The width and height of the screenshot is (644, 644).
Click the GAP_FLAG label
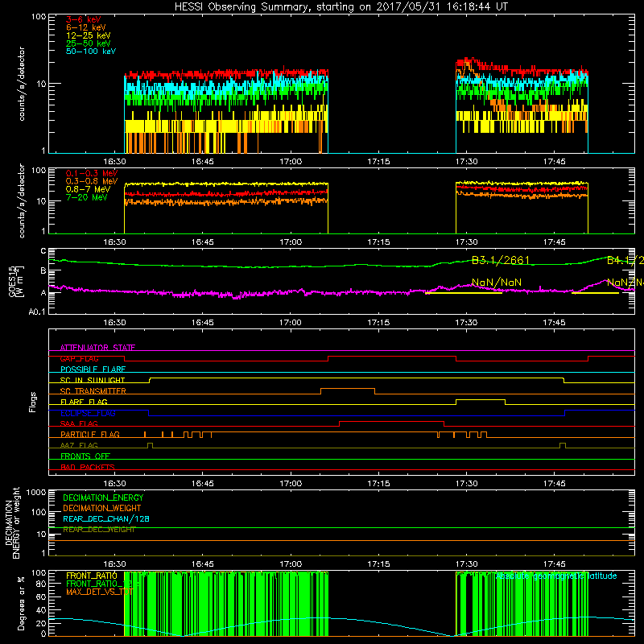tap(79, 359)
